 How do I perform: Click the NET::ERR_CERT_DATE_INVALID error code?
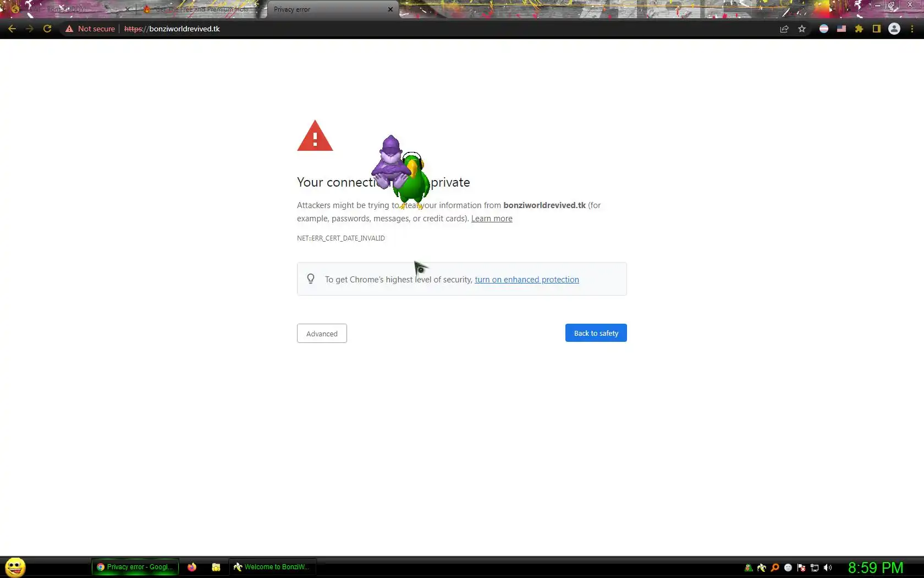coord(341,238)
